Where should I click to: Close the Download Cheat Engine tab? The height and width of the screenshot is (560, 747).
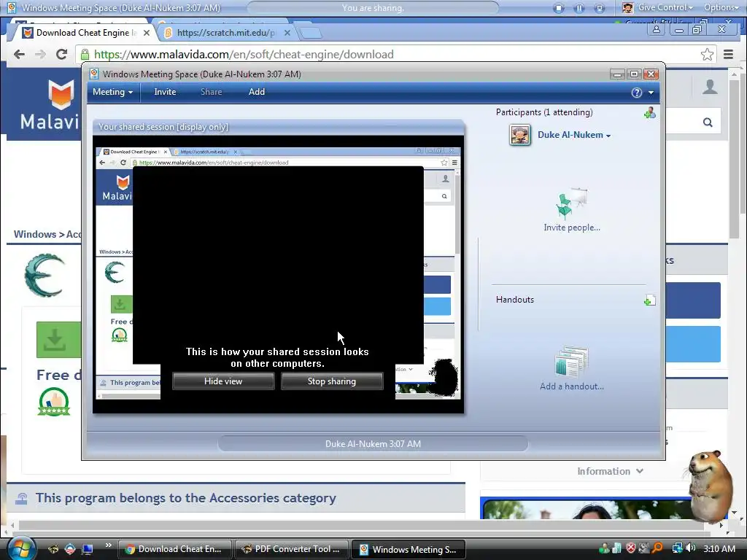[x=147, y=33]
